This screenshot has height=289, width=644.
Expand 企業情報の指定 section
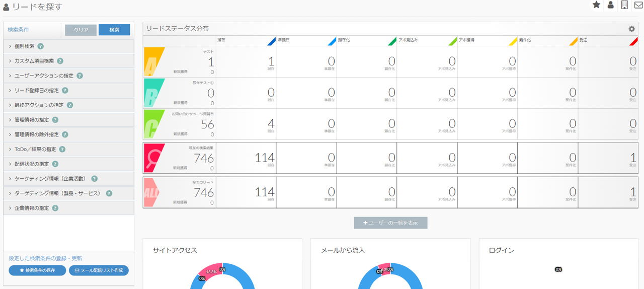coord(68,208)
